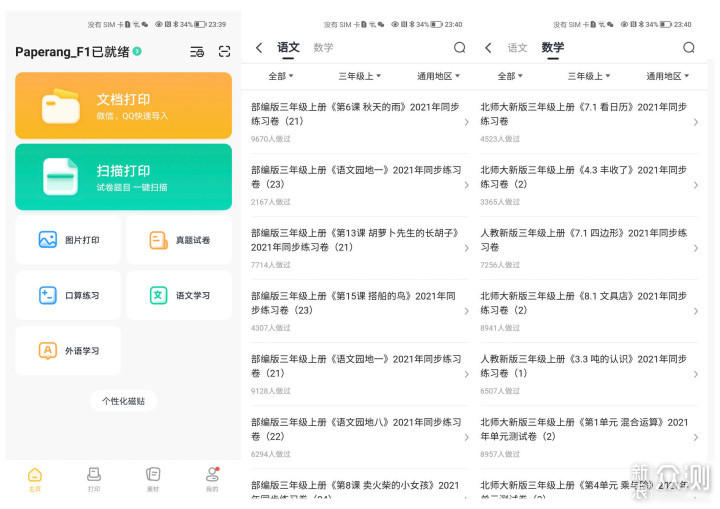The image size is (720, 509).
Task: Open 《第1单元 混合运算》 unit test paper
Action: (589, 437)
